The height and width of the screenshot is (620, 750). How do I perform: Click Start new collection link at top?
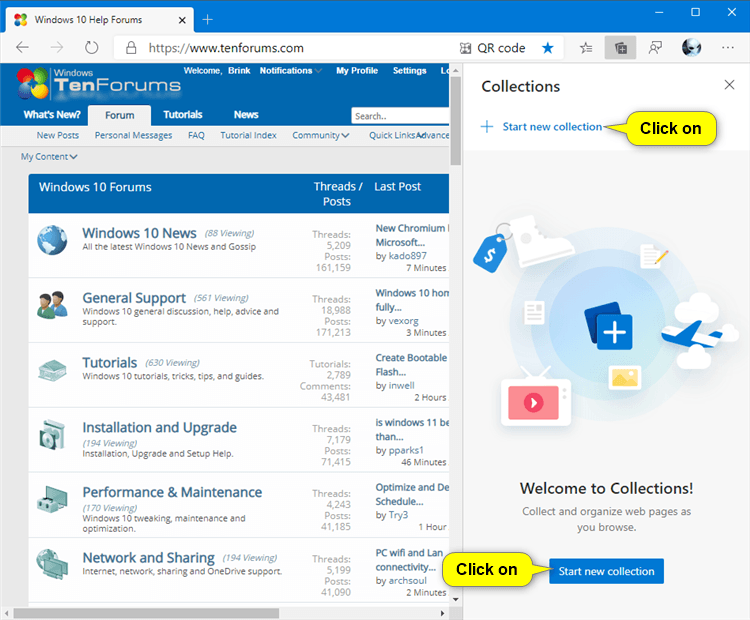552,127
